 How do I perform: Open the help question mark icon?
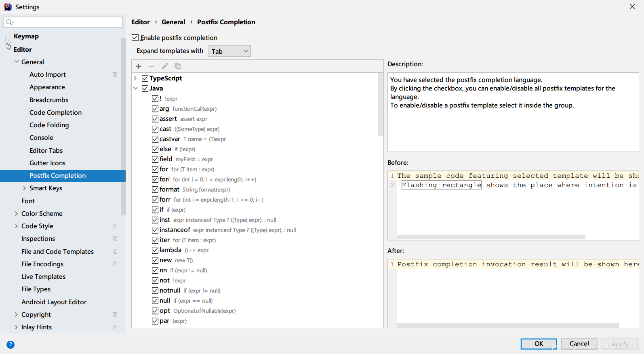11,345
